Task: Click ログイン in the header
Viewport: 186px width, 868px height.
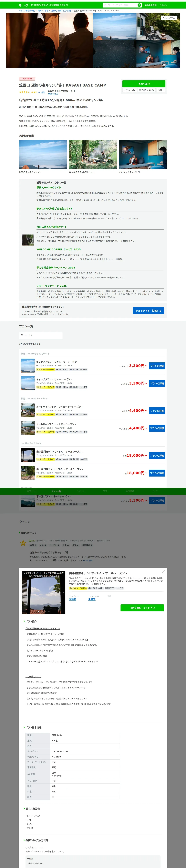Action: (x=163, y=5)
